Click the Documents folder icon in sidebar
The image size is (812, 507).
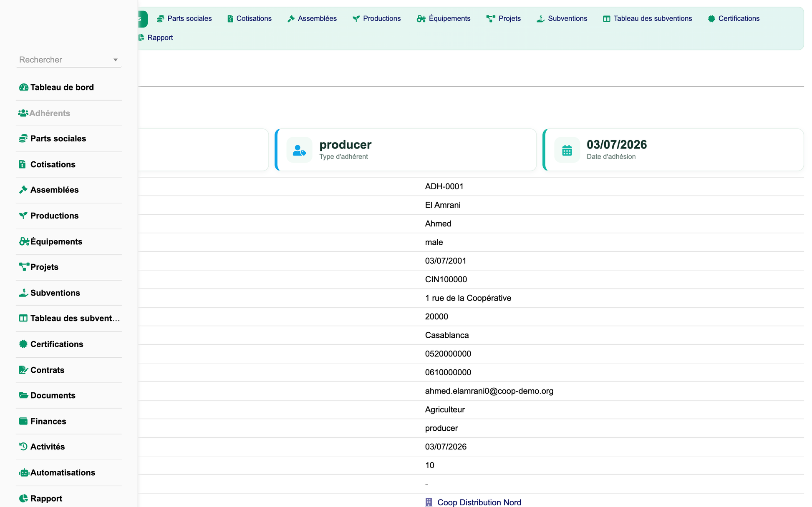[24, 395]
